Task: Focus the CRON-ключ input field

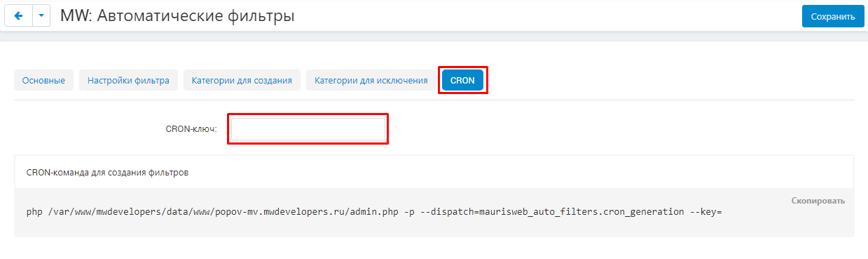Action: [x=308, y=129]
